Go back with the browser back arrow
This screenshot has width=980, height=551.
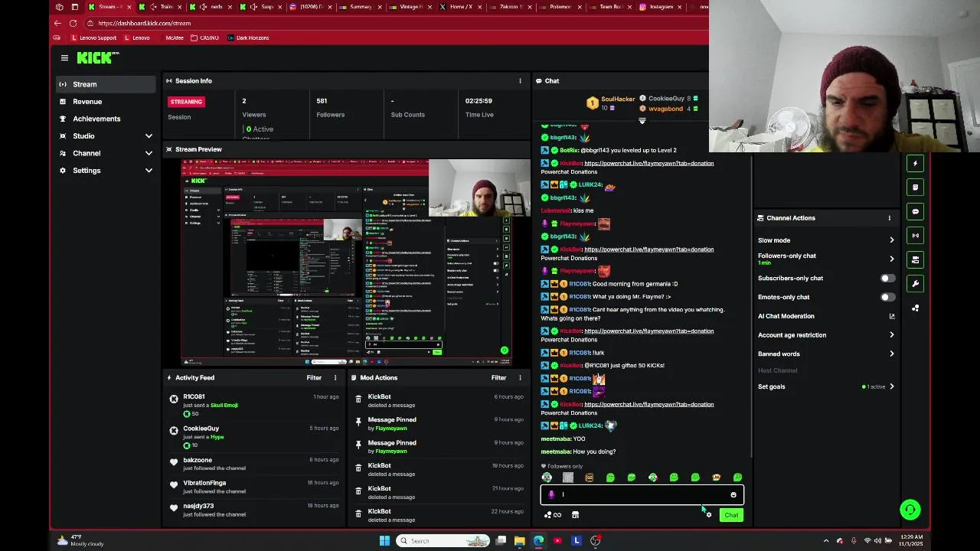57,23
